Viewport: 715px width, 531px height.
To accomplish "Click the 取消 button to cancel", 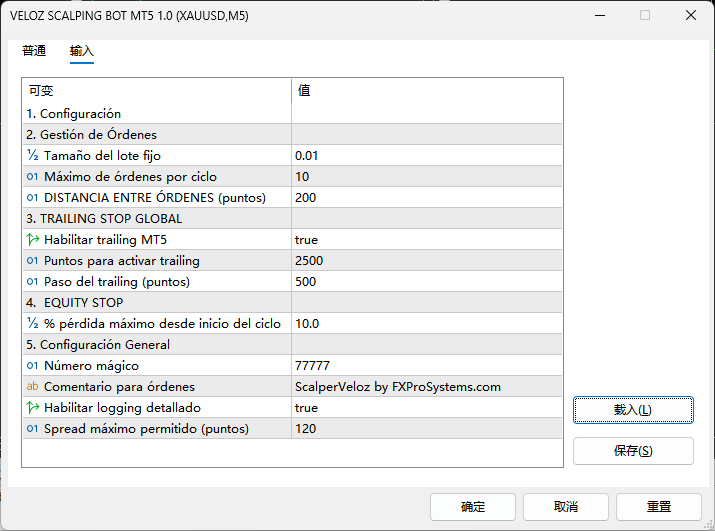I will [x=565, y=507].
